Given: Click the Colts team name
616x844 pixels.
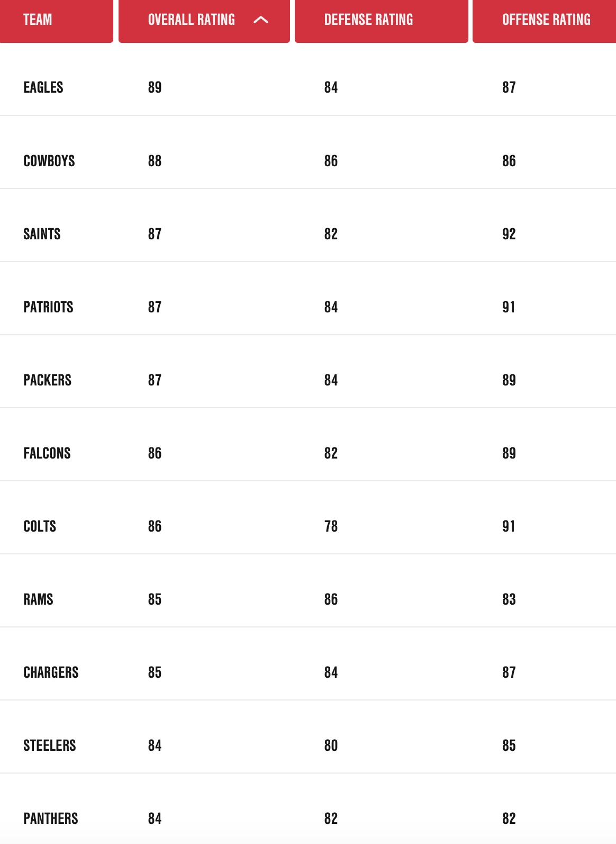Looking at the screenshot, I should [40, 526].
